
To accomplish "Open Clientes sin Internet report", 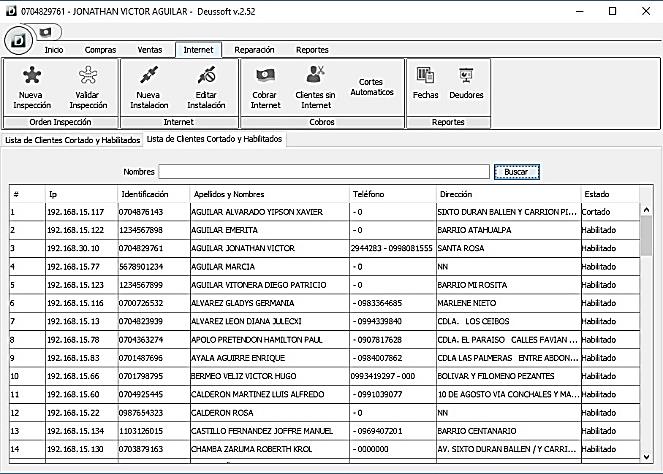I will [315, 86].
